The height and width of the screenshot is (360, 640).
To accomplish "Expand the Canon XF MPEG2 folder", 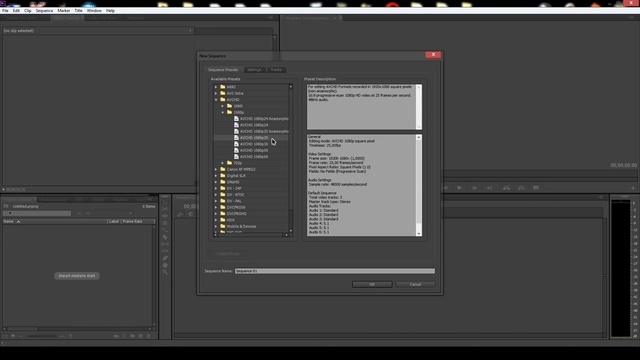I will (x=216, y=169).
